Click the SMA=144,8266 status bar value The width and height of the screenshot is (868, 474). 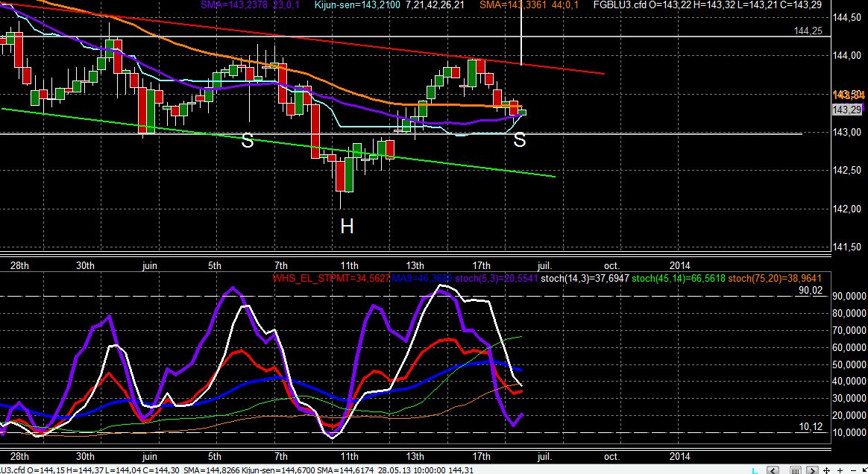click(x=212, y=470)
